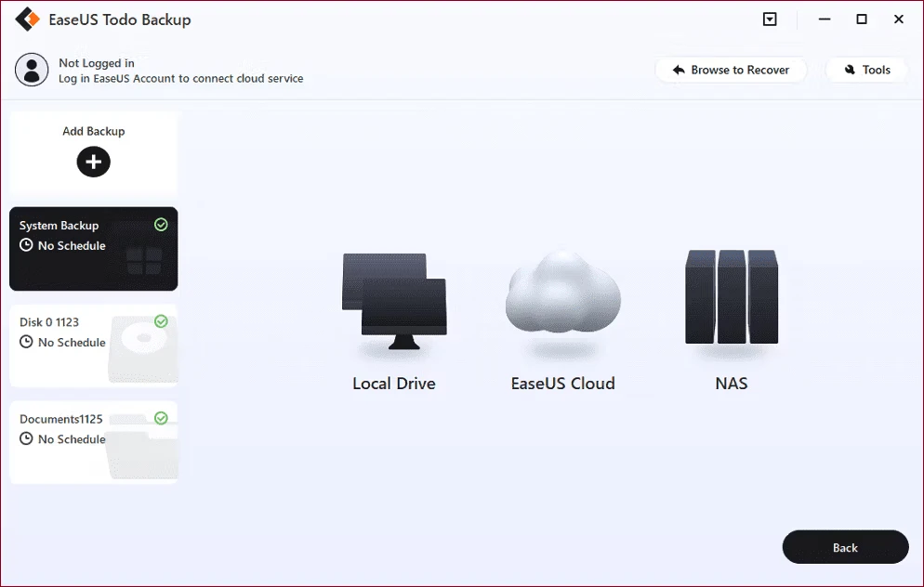Viewport: 924px width, 587px height.
Task: Click the user account avatar icon
Action: (33, 71)
